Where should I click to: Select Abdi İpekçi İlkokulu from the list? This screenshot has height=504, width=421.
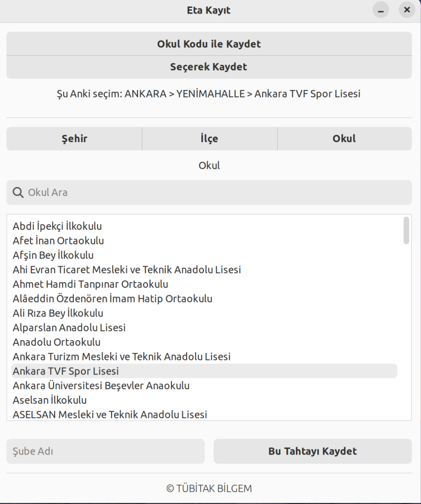57,226
